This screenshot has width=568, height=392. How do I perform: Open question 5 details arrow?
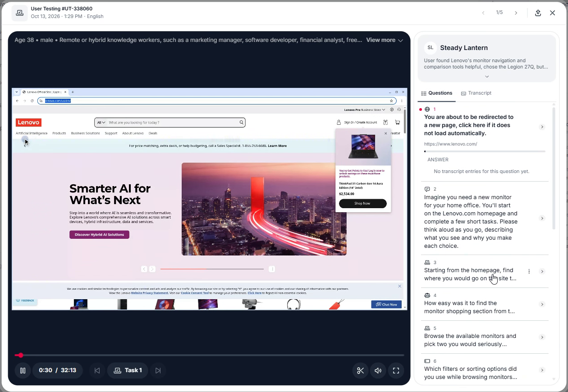pyautogui.click(x=542, y=337)
